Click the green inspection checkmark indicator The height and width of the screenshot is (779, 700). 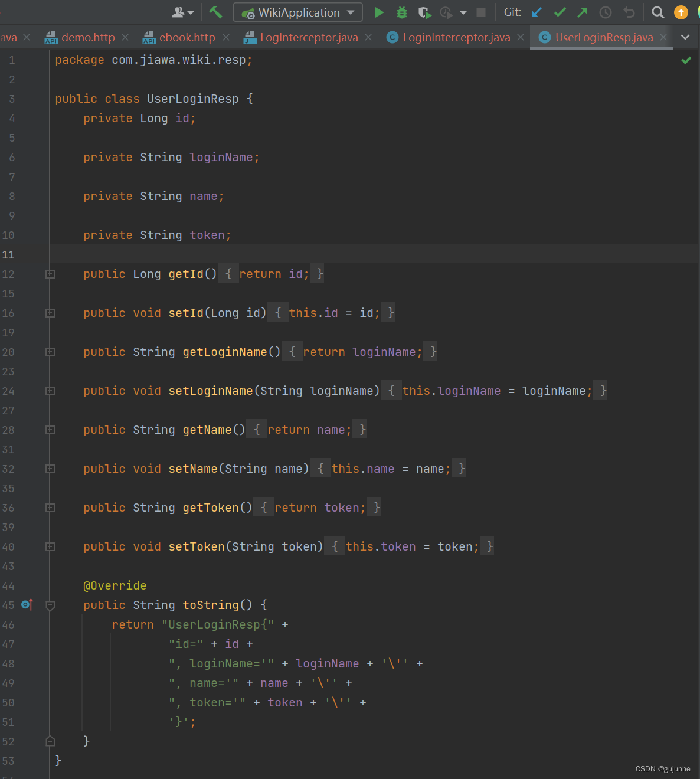(x=686, y=60)
